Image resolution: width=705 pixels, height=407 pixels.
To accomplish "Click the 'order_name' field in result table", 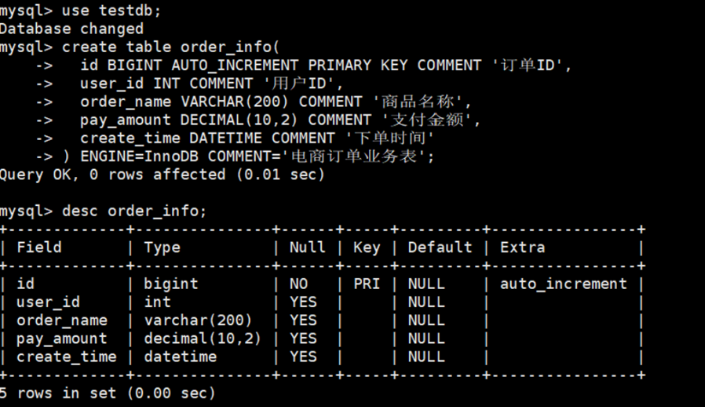I will click(x=62, y=320).
